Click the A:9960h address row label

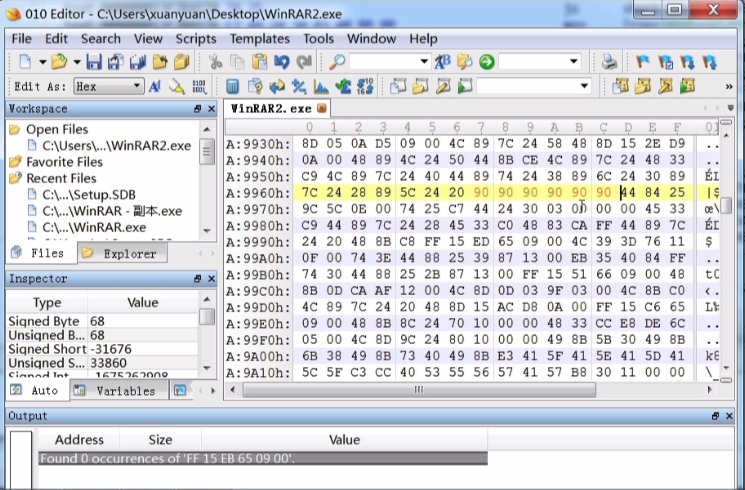tap(257, 193)
